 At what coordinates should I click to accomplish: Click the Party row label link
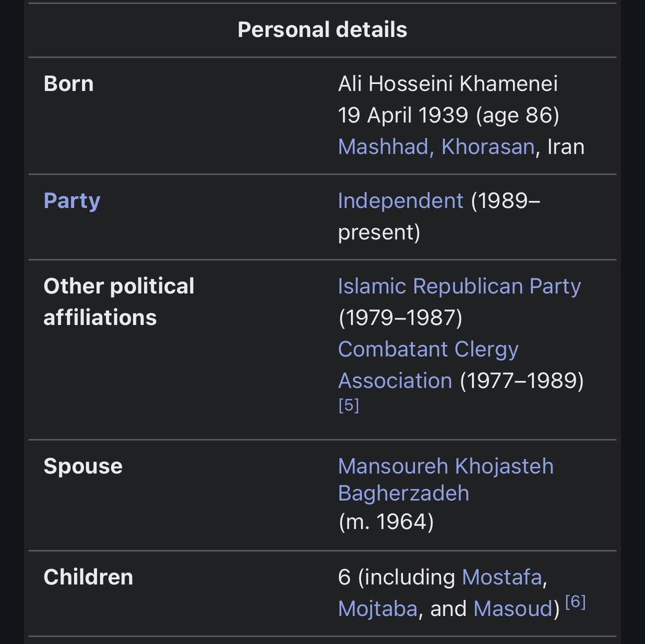[71, 201]
